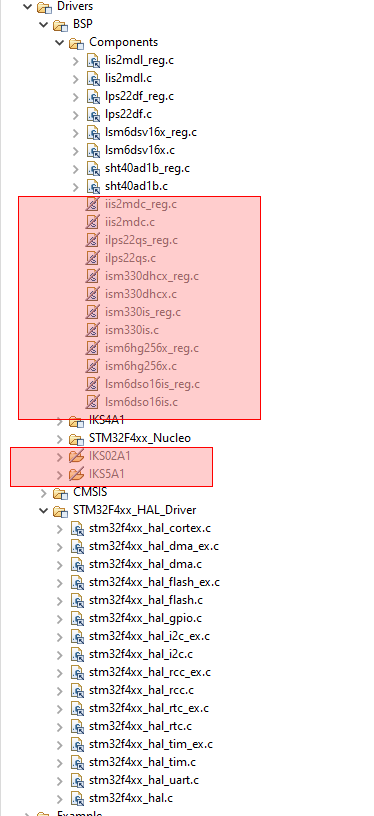The image size is (374, 816).
Task: Click the STM32F4xx_Nucleo folder icon
Action: (x=76, y=439)
